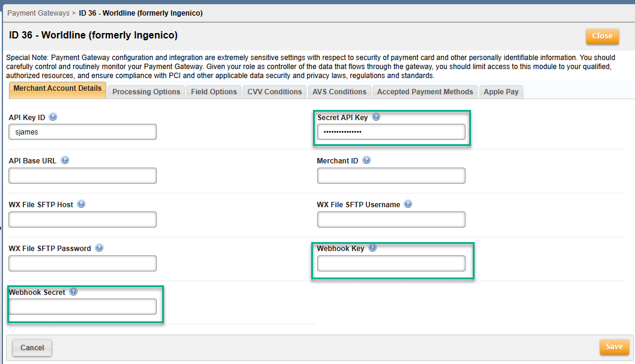
Task: Open help icon beside API Key ID
Action: point(53,117)
